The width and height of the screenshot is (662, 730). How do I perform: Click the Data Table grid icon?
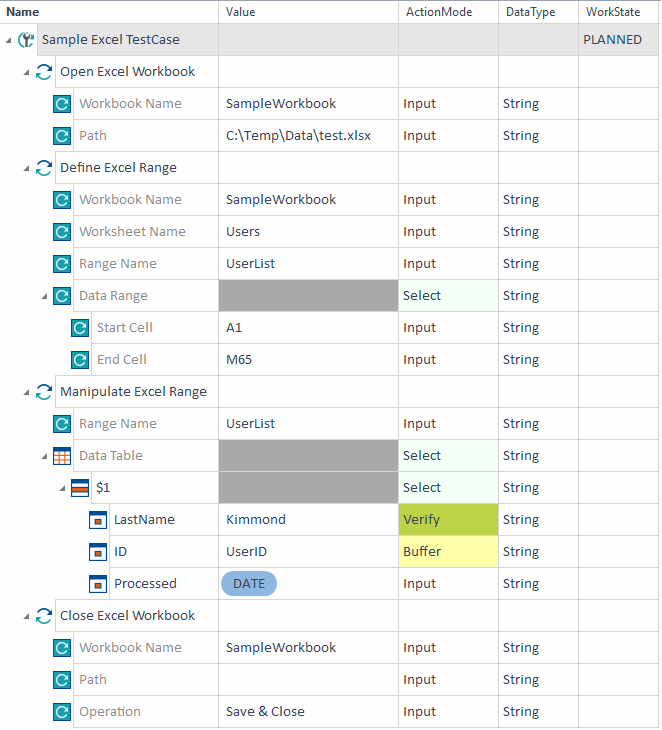62,456
